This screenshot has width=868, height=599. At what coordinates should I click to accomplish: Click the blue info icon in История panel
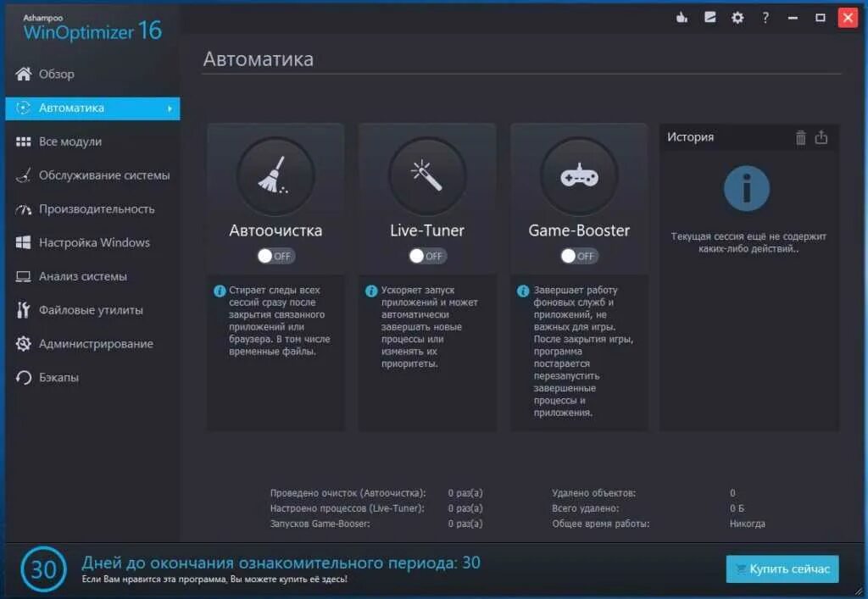747,188
